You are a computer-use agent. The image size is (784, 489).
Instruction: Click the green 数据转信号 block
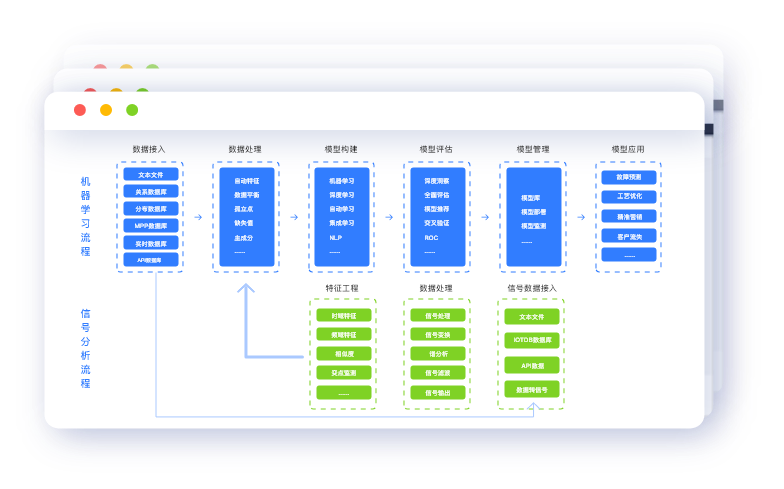[531, 390]
